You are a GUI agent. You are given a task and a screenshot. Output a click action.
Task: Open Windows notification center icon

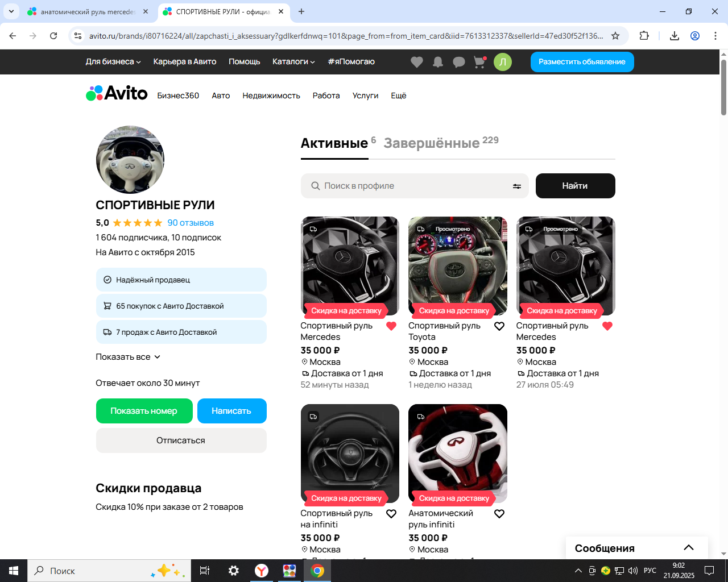coord(709,571)
